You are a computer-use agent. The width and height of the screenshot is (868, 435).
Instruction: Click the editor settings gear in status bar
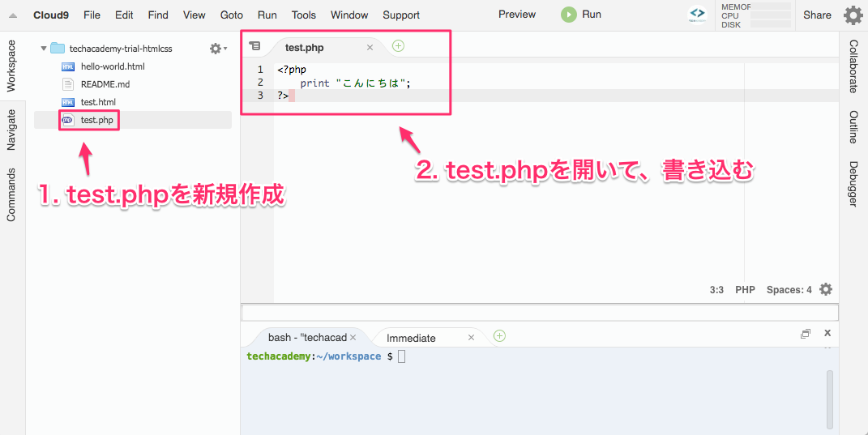(x=826, y=289)
